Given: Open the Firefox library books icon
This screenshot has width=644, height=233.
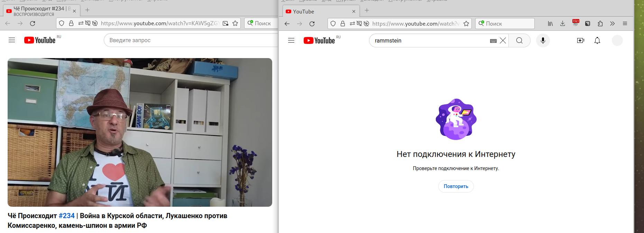Looking at the screenshot, I should point(550,24).
